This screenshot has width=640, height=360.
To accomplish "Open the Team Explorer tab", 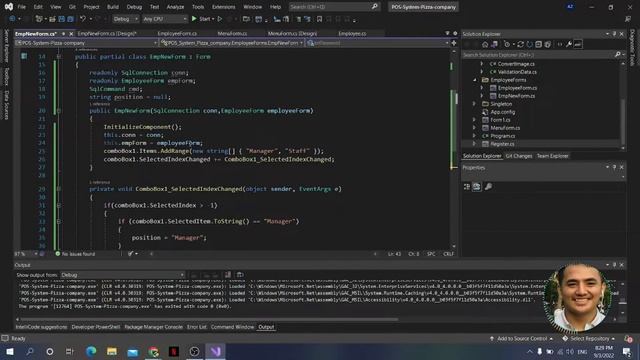I will click(x=552, y=156).
